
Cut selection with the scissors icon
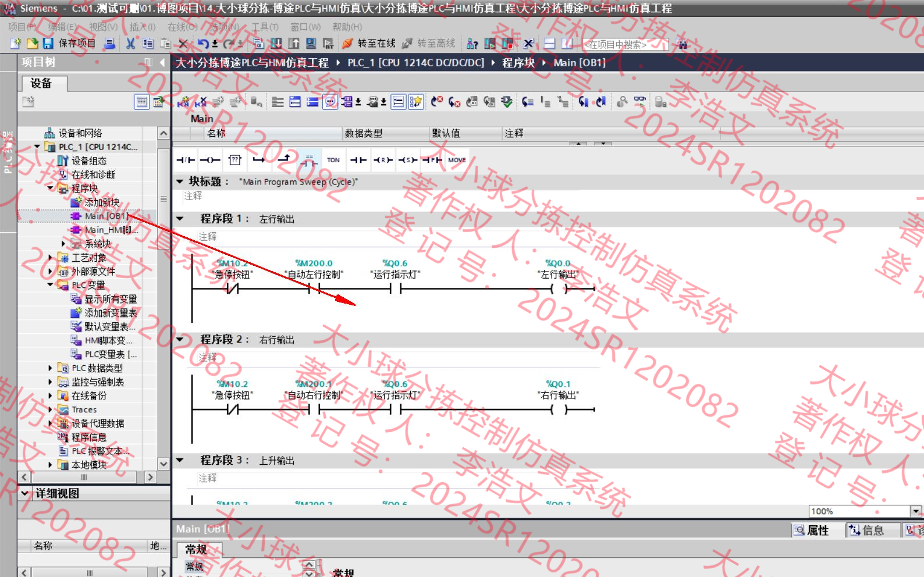[130, 44]
